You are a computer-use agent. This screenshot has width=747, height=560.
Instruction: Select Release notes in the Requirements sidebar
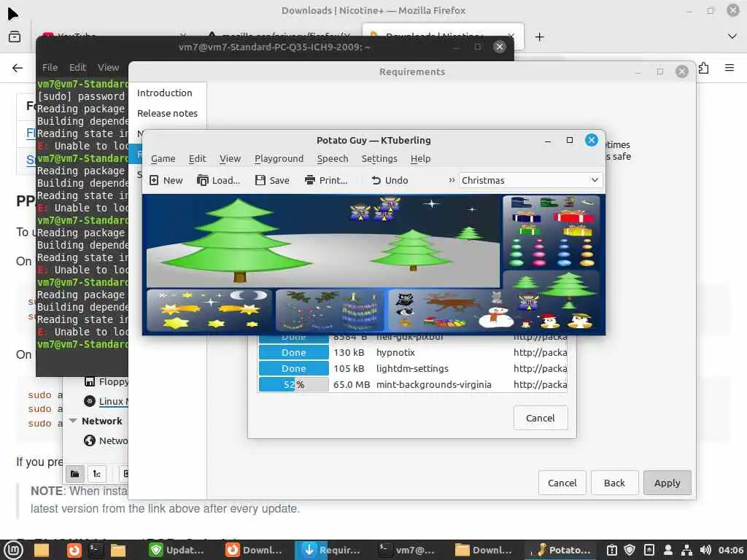[x=167, y=113]
